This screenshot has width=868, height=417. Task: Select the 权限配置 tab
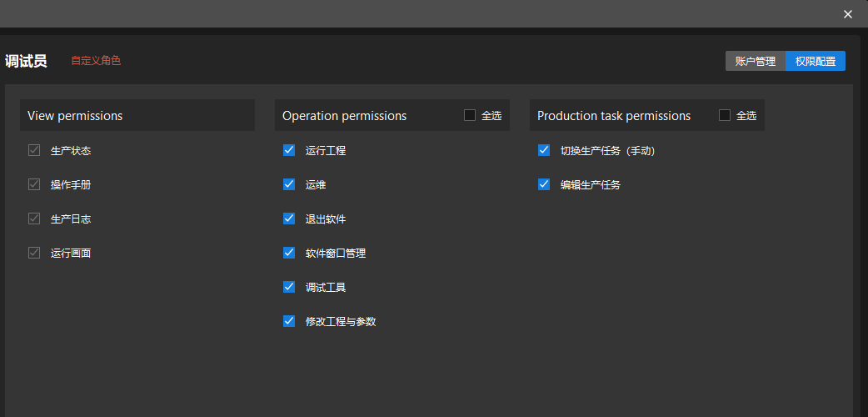pos(816,61)
